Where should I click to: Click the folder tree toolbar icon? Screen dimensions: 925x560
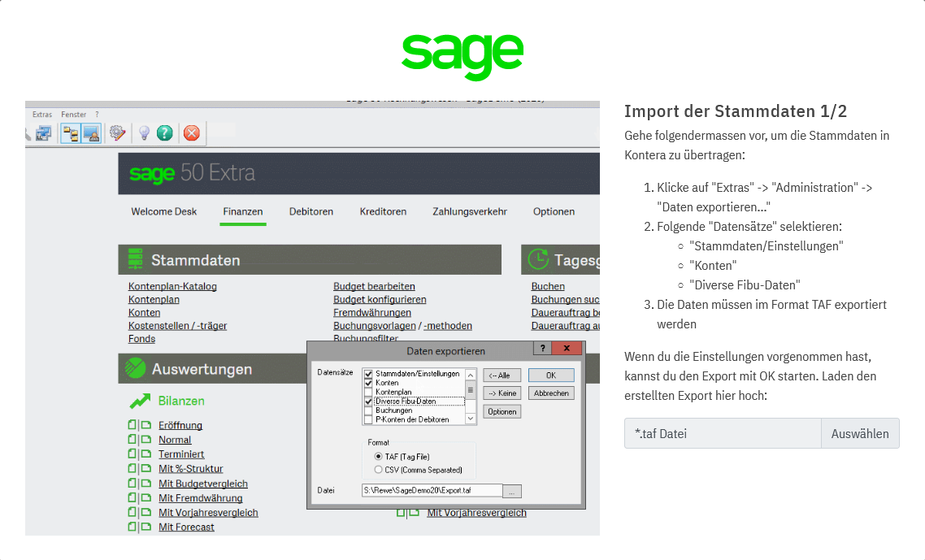click(x=71, y=133)
